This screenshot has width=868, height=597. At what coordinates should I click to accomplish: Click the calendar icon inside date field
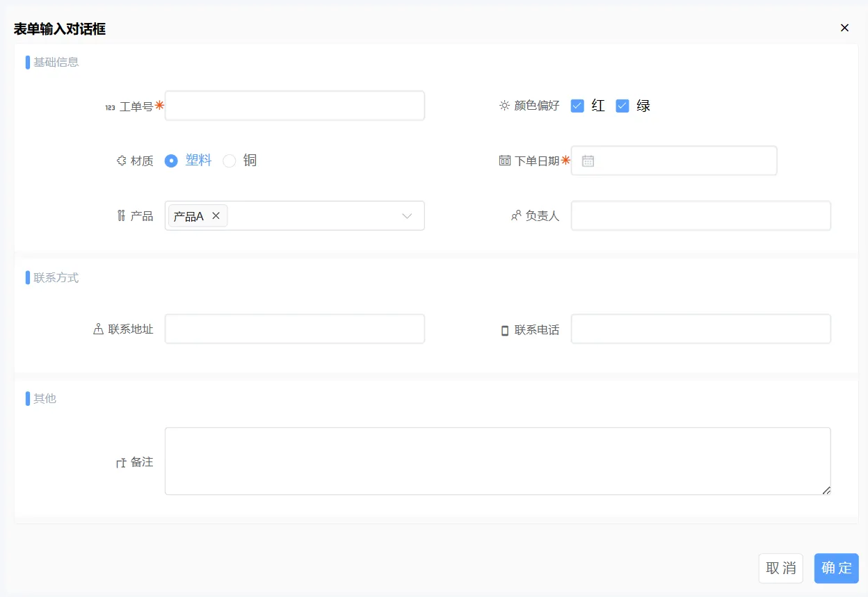pyautogui.click(x=588, y=161)
